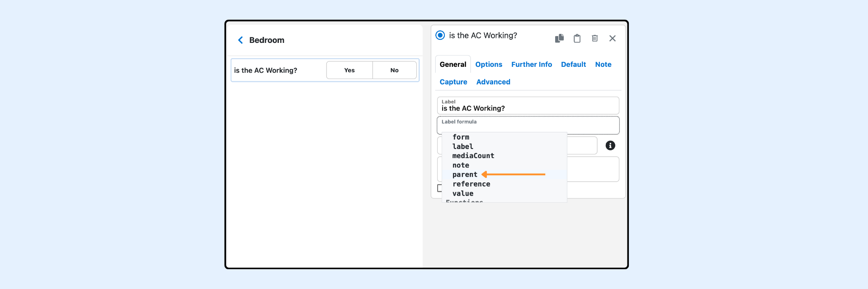The width and height of the screenshot is (868, 289).
Task: Click the Label text field
Action: 528,108
